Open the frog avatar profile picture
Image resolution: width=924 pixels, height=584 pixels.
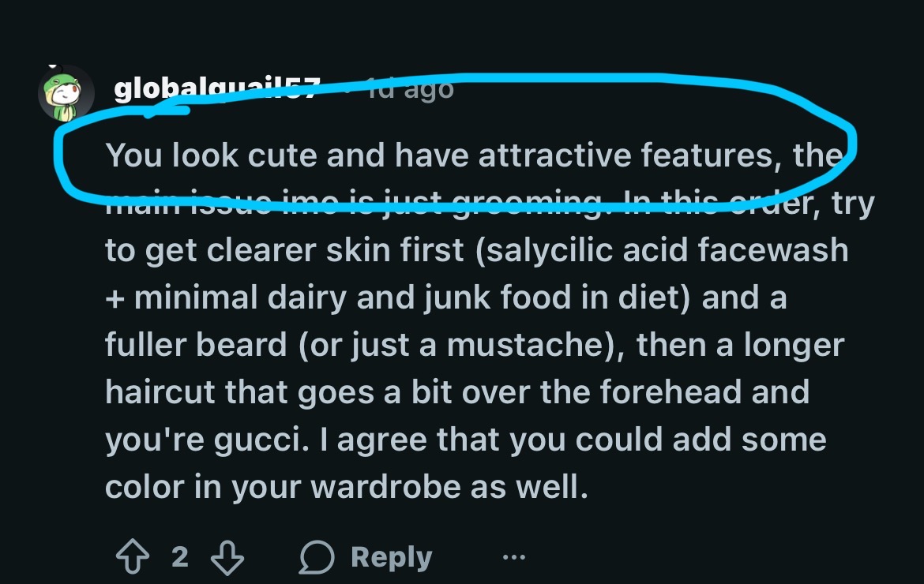(66, 93)
